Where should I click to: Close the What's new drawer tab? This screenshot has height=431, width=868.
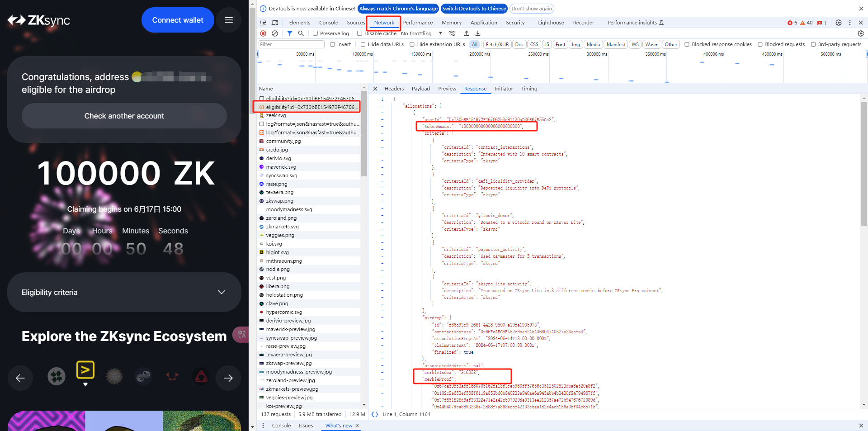point(357,426)
